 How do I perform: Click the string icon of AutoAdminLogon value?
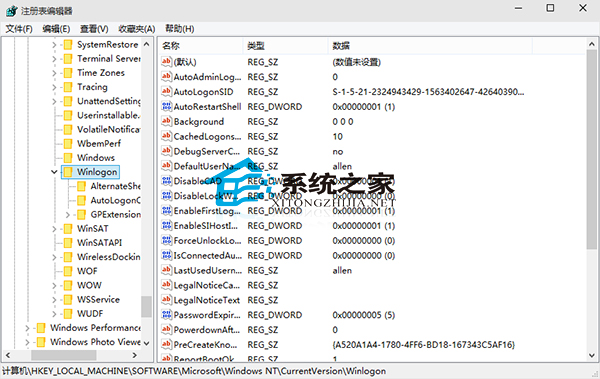click(166, 77)
